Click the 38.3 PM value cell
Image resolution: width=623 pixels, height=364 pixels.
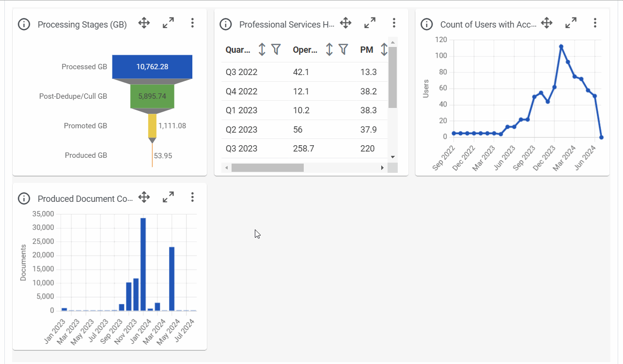point(369,110)
